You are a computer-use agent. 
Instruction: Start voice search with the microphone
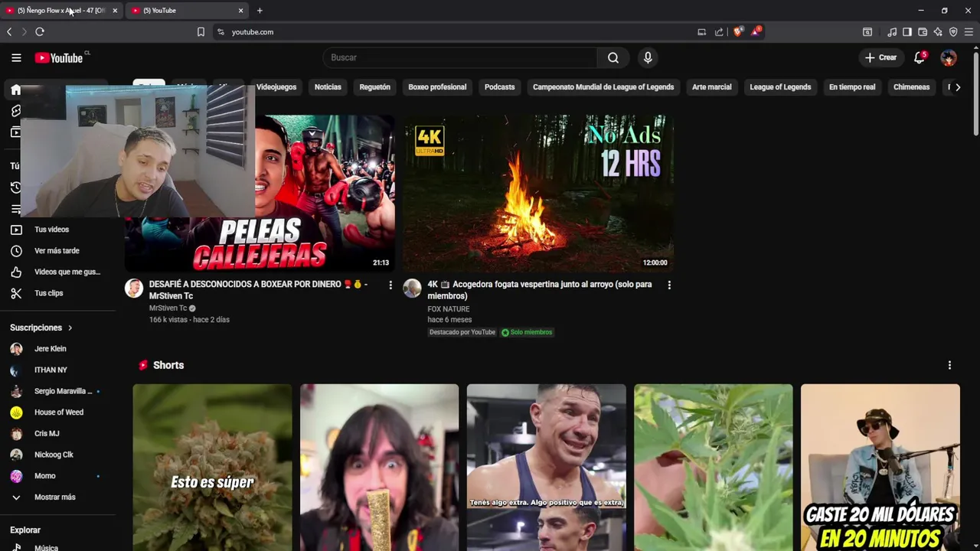point(648,57)
